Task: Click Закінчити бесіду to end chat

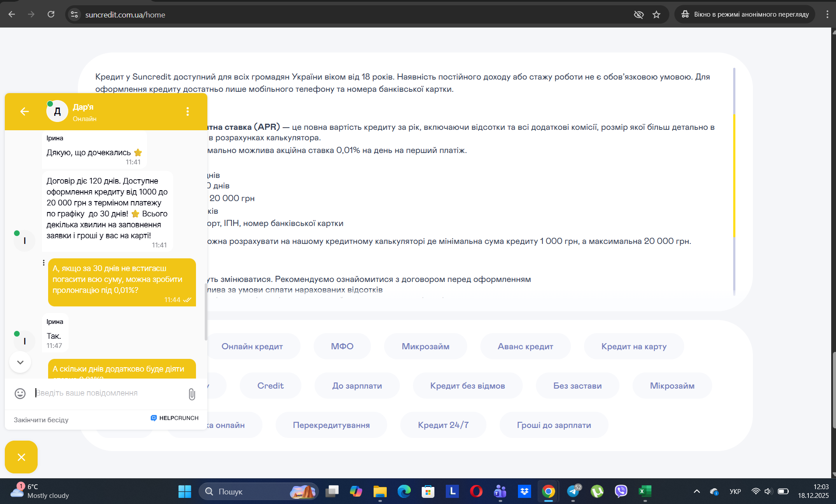Action: 41,420
